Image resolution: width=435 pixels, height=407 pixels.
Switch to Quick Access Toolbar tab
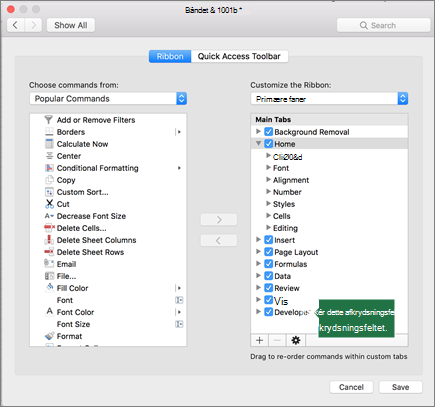[239, 56]
